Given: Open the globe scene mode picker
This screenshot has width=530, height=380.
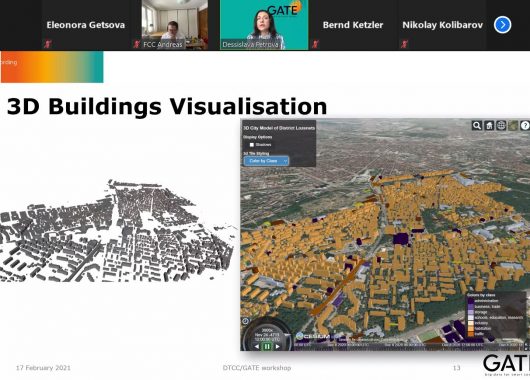Looking at the screenshot, I should [501, 125].
